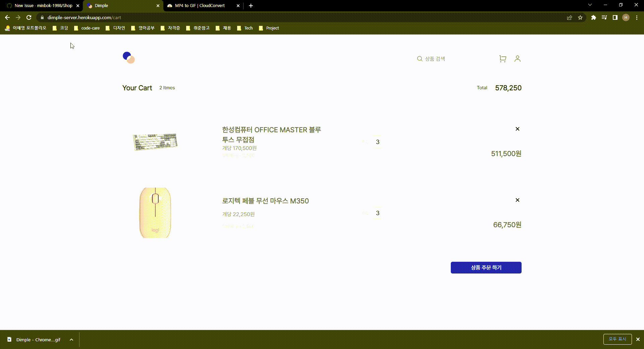Remove the 로지텍 M350 mouse with the X icon

[x=517, y=200]
